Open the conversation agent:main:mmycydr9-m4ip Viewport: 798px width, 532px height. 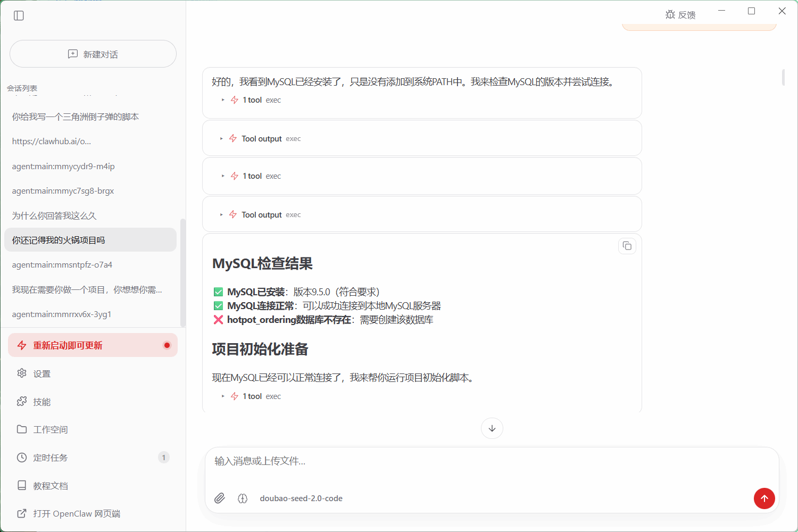(x=90, y=166)
